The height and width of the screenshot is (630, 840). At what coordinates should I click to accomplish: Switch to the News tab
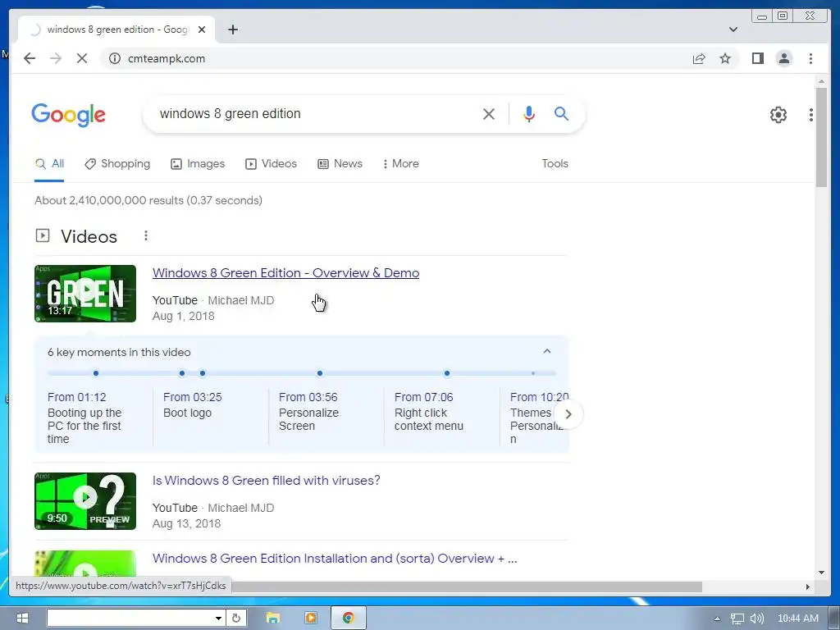click(x=340, y=163)
